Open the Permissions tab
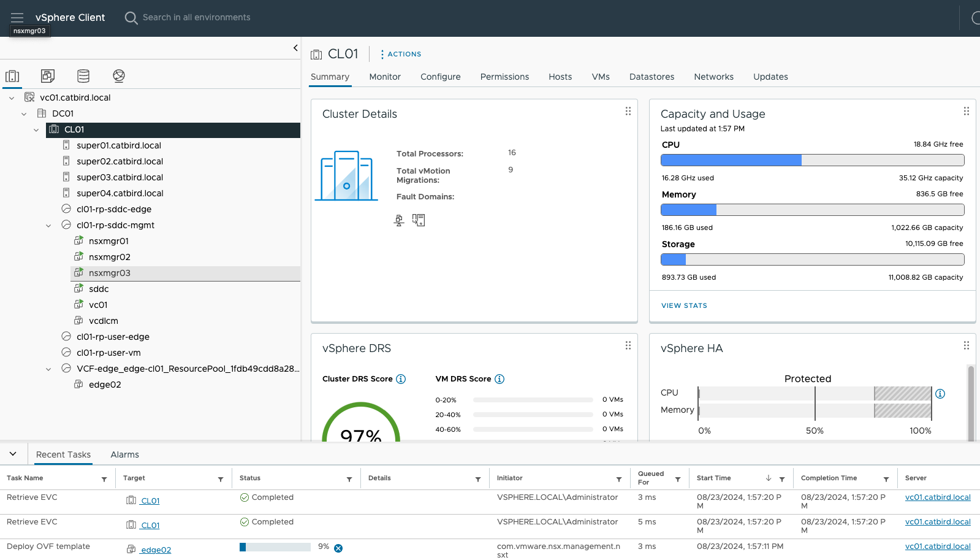This screenshot has height=560, width=980. (x=504, y=77)
